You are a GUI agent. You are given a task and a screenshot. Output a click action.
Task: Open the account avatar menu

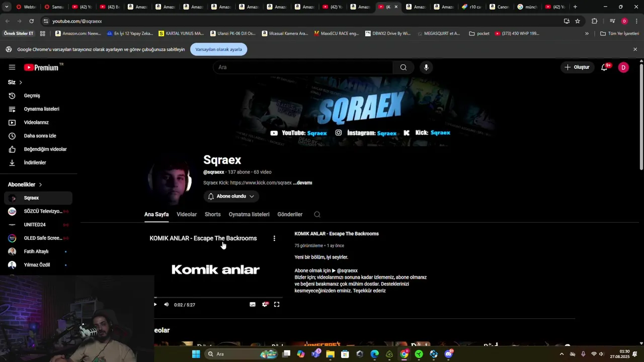[x=623, y=67]
